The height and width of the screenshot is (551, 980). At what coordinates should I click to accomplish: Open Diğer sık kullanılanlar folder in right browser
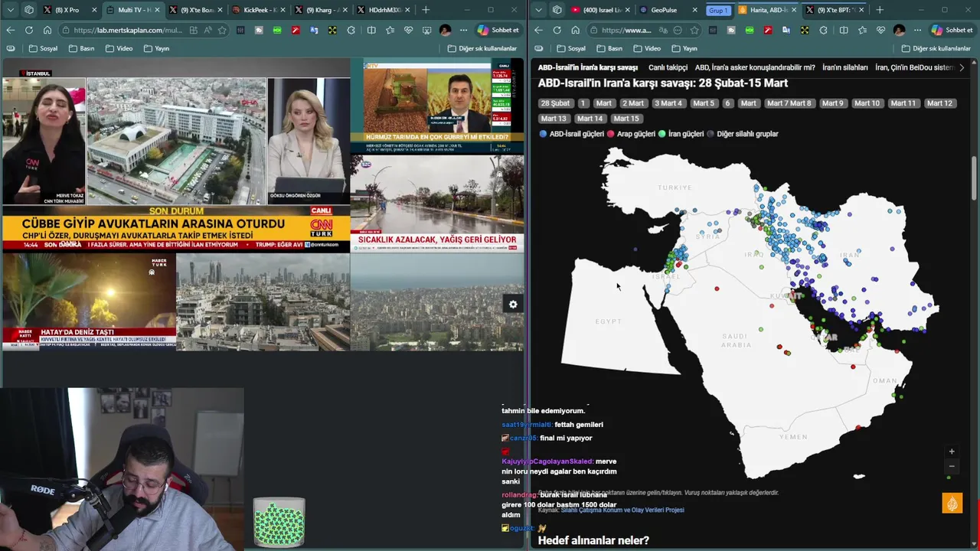[x=936, y=48]
